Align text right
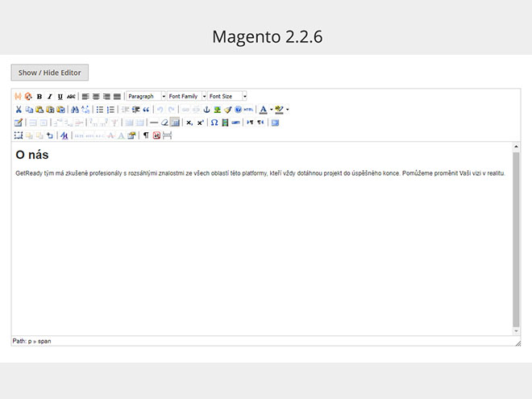The image size is (532, 399). pyautogui.click(x=106, y=97)
